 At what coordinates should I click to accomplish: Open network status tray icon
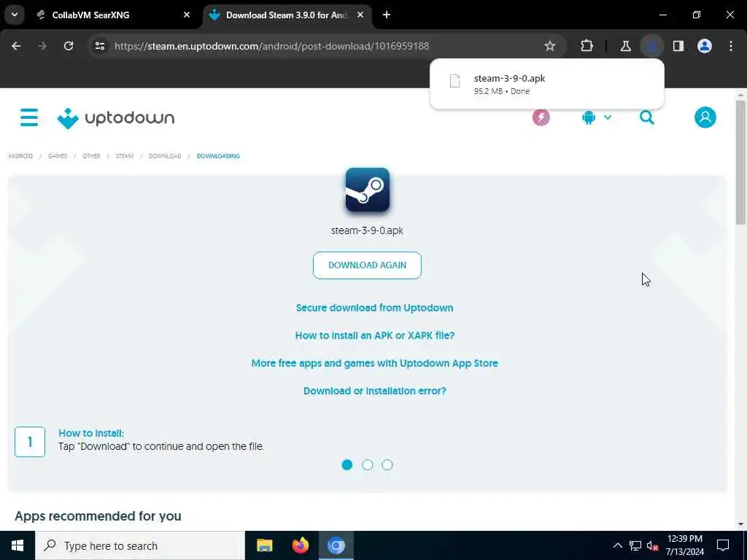(x=635, y=545)
